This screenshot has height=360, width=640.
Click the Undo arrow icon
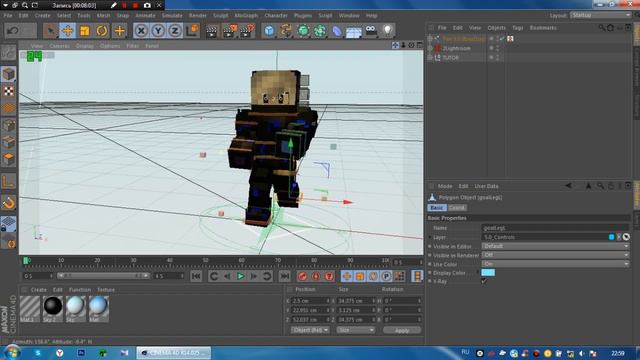pos(13,31)
